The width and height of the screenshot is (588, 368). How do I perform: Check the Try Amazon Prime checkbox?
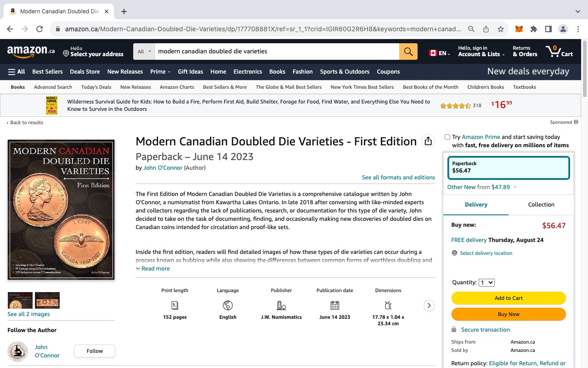click(x=447, y=137)
